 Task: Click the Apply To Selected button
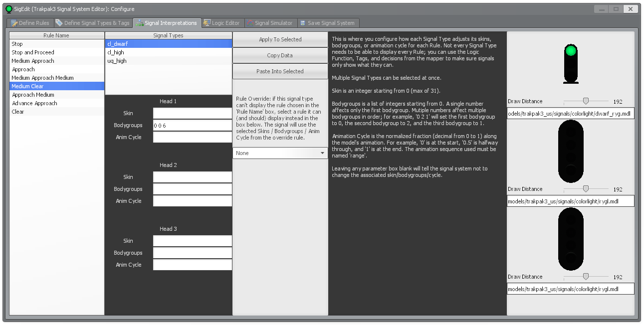pyautogui.click(x=280, y=39)
